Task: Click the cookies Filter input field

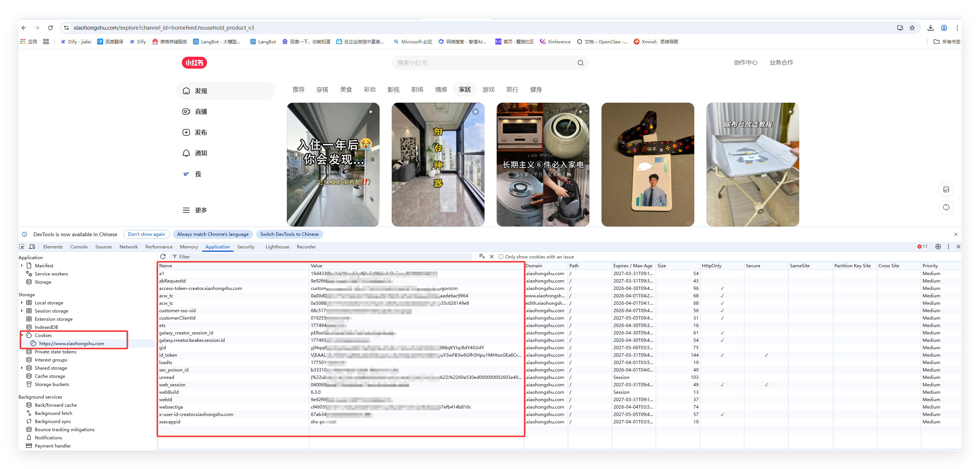Action: [x=321, y=257]
